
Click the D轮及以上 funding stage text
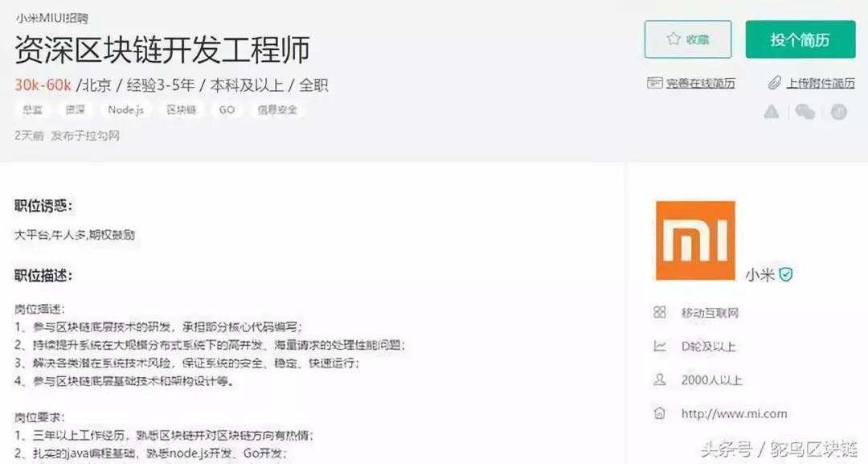coord(708,347)
